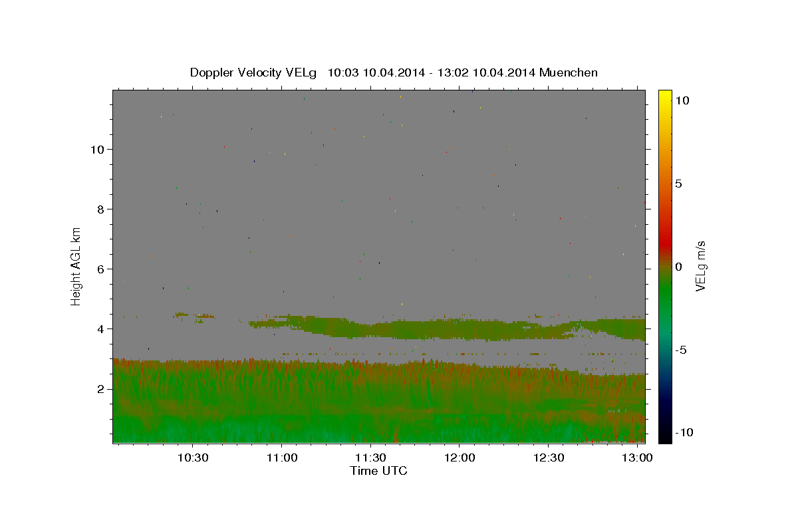Click the yellow top of the colorbar

click(665, 94)
